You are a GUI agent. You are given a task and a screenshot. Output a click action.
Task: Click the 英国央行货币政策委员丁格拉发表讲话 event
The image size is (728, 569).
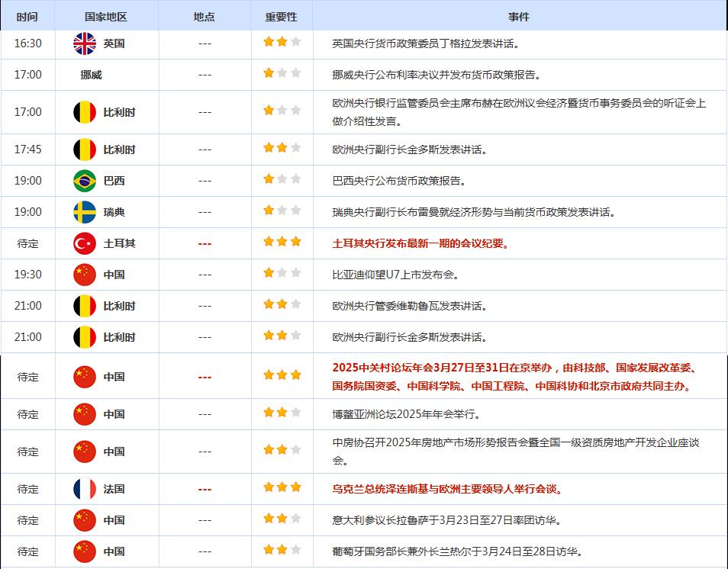pos(426,43)
